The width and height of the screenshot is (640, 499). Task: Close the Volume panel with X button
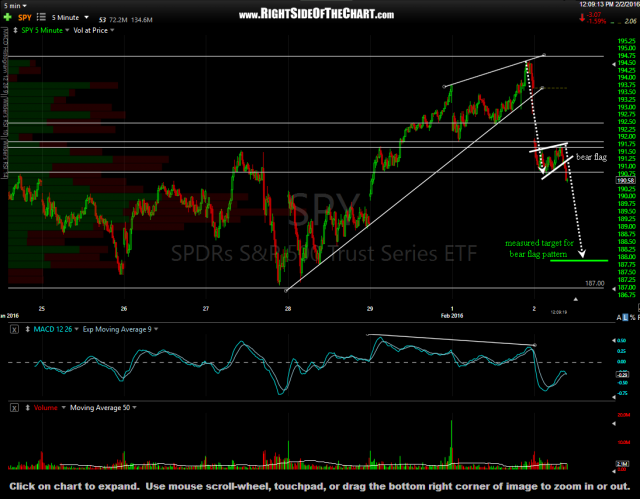(x=14, y=408)
